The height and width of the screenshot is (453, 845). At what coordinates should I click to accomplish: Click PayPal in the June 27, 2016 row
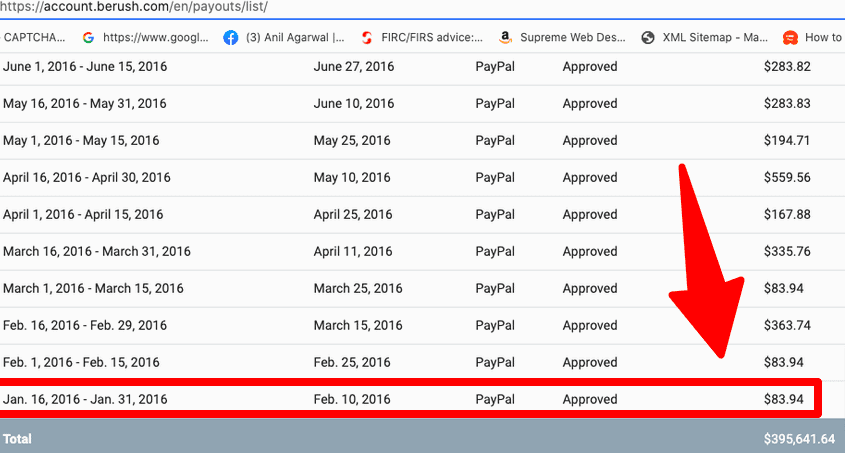495,66
